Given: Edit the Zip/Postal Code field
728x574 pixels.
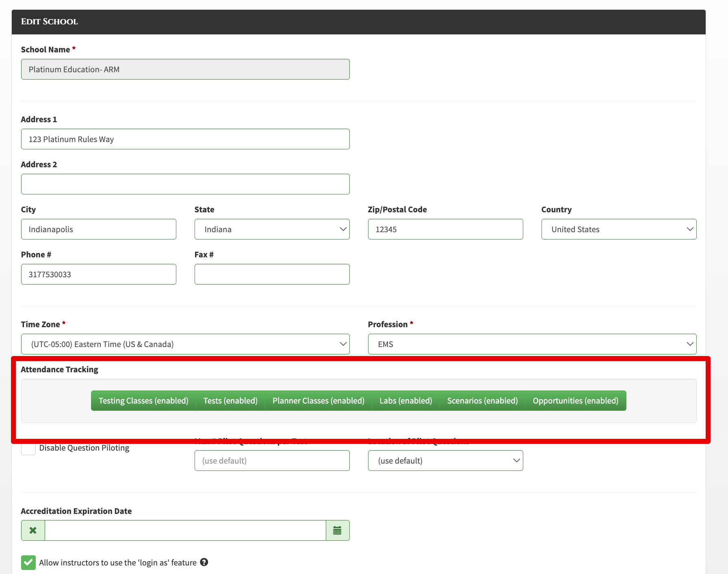Looking at the screenshot, I should pos(446,229).
